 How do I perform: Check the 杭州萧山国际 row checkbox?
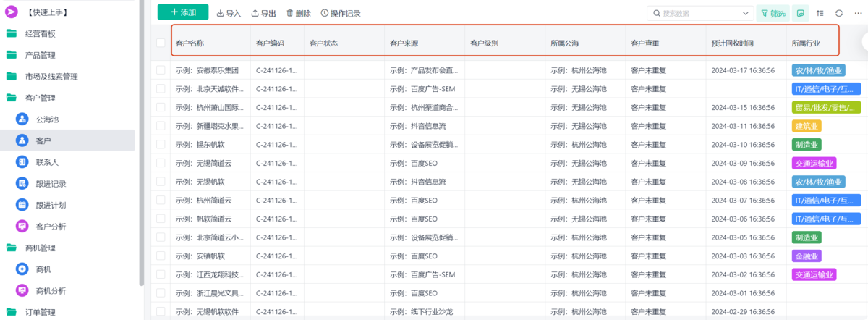pos(161,107)
